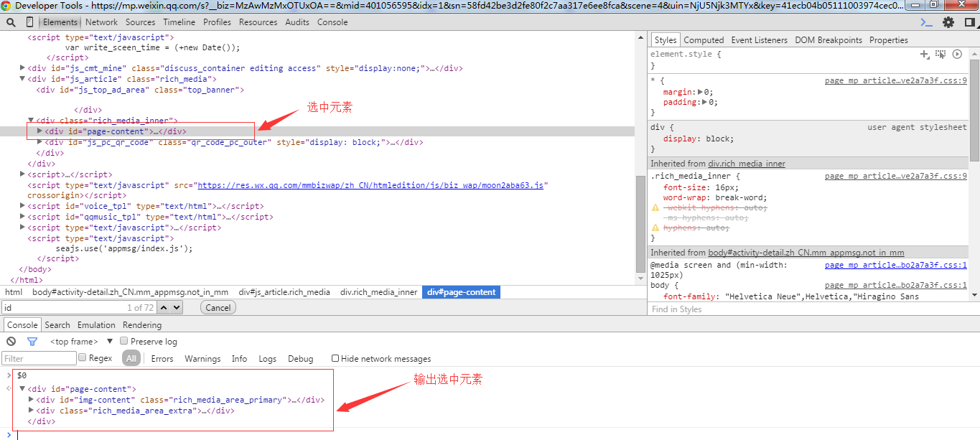Collapse console output page-content div

click(x=22, y=389)
